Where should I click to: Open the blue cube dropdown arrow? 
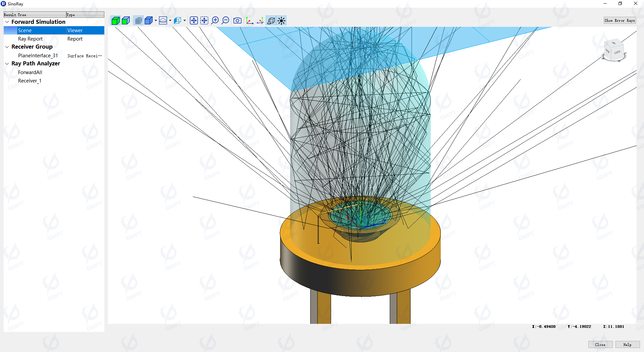click(156, 21)
